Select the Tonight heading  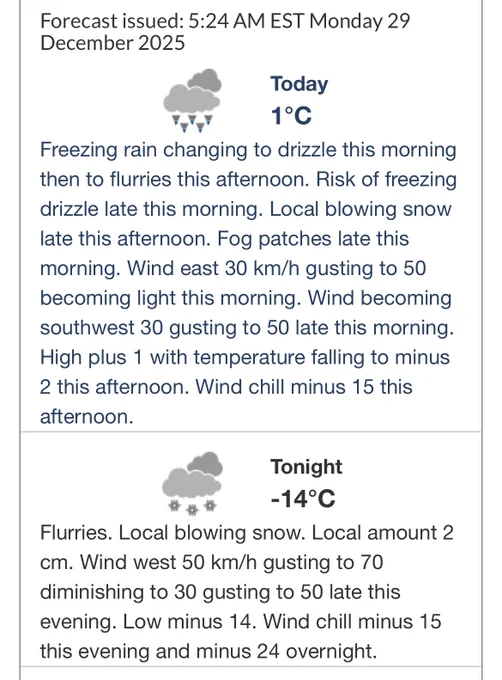[306, 467]
